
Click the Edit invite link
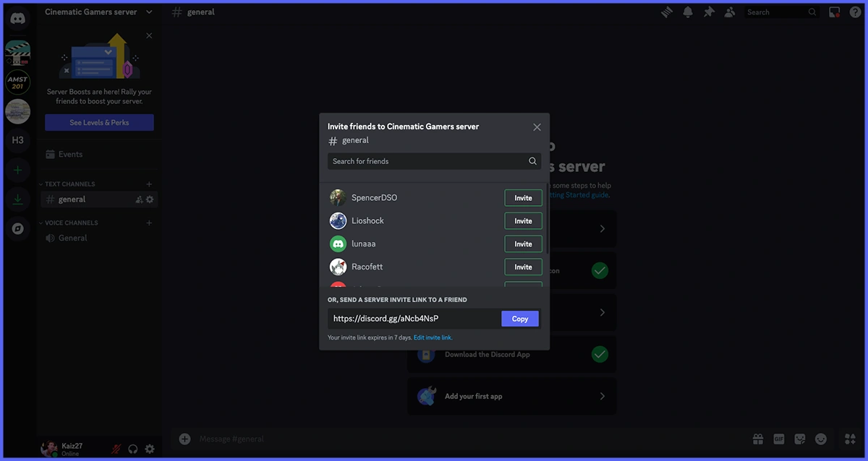[x=433, y=337]
